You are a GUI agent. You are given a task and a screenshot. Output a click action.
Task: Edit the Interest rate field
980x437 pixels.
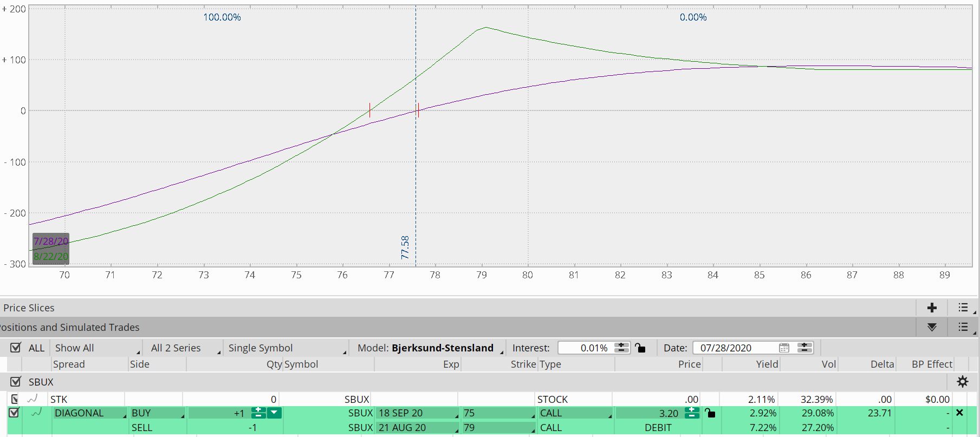tap(586, 348)
